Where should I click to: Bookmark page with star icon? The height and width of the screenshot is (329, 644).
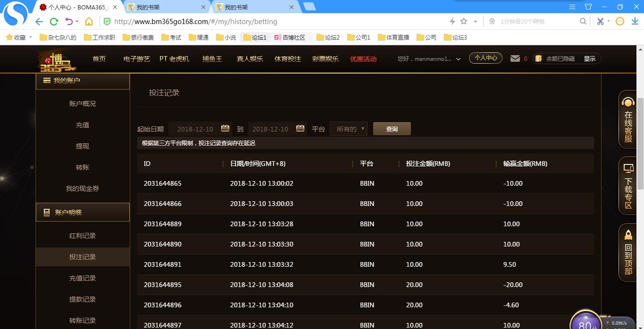pos(464,21)
